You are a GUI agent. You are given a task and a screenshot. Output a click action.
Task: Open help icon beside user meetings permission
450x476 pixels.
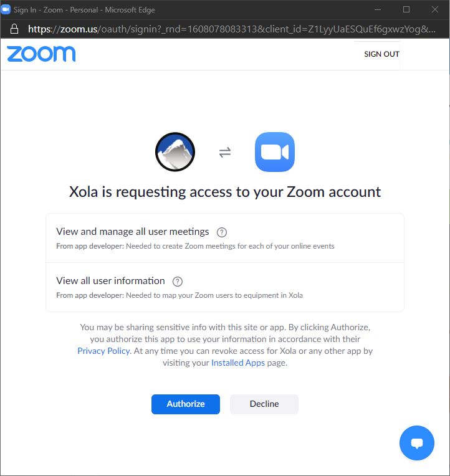pyautogui.click(x=222, y=232)
